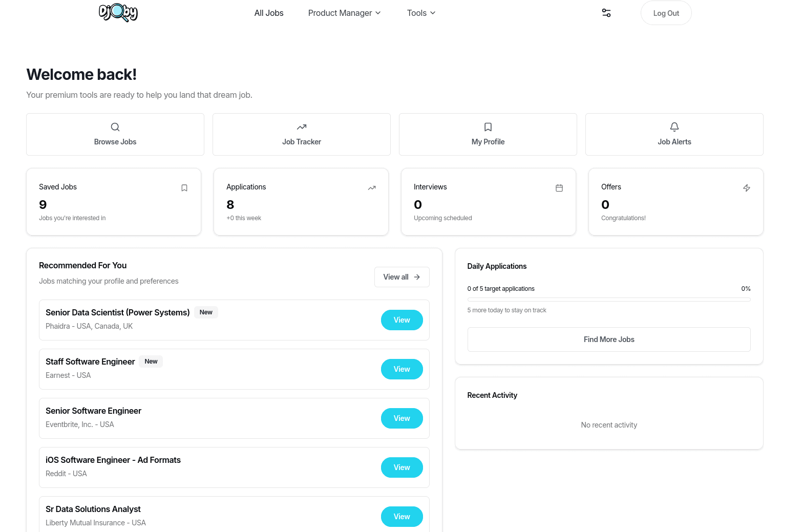The width and height of the screenshot is (802, 532).
Task: Click the trending arrow icon above Job Tracker
Action: click(302, 127)
